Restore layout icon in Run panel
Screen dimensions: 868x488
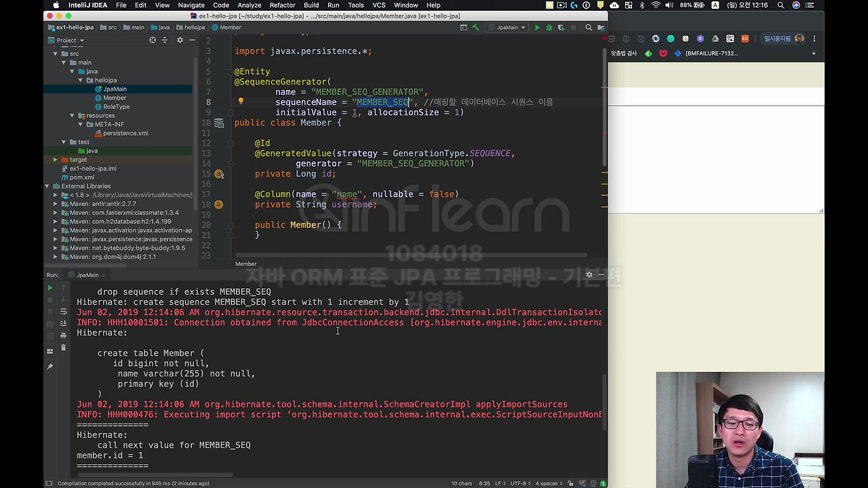pyautogui.click(x=50, y=351)
